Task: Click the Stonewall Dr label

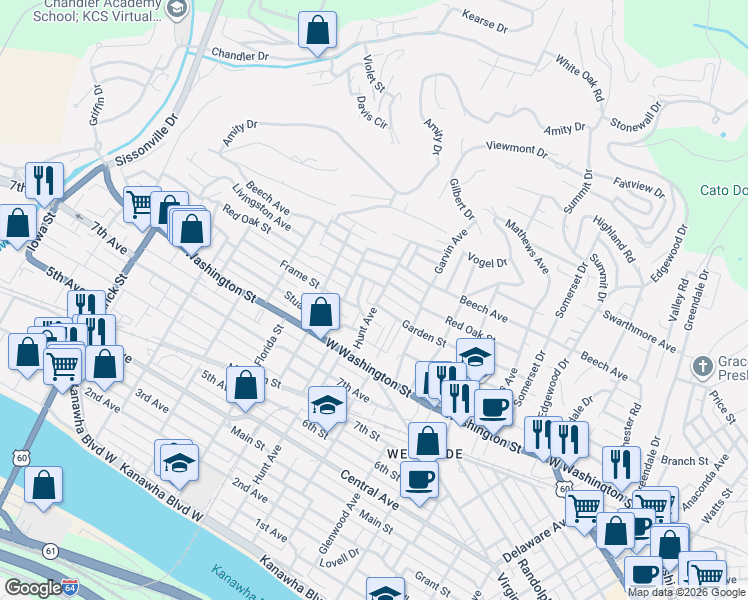Action: pos(636,117)
